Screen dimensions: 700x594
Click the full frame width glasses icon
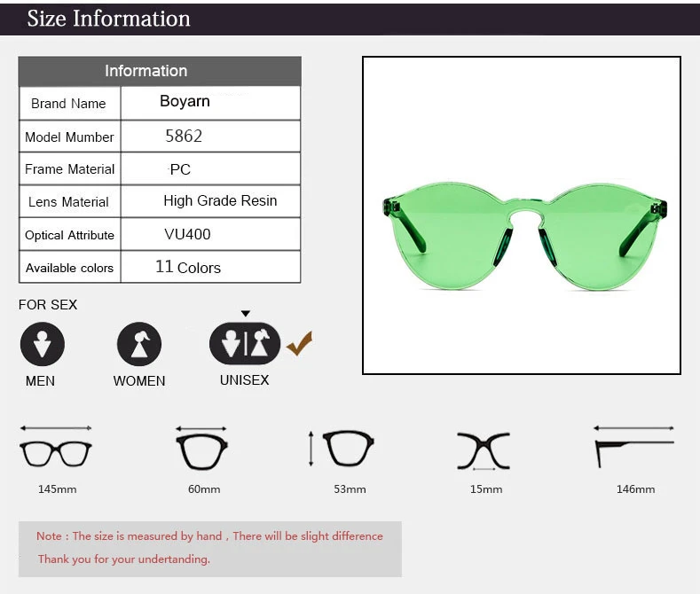pyautogui.click(x=56, y=449)
